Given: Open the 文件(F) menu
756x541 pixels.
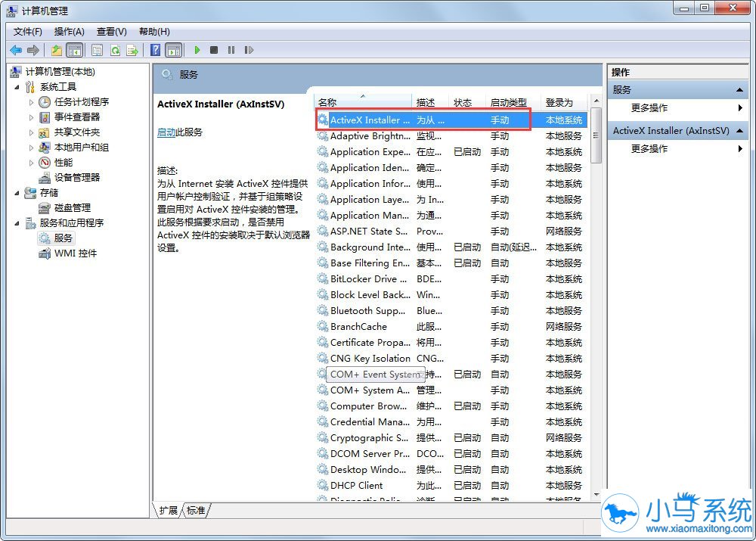Looking at the screenshot, I should click(27, 32).
